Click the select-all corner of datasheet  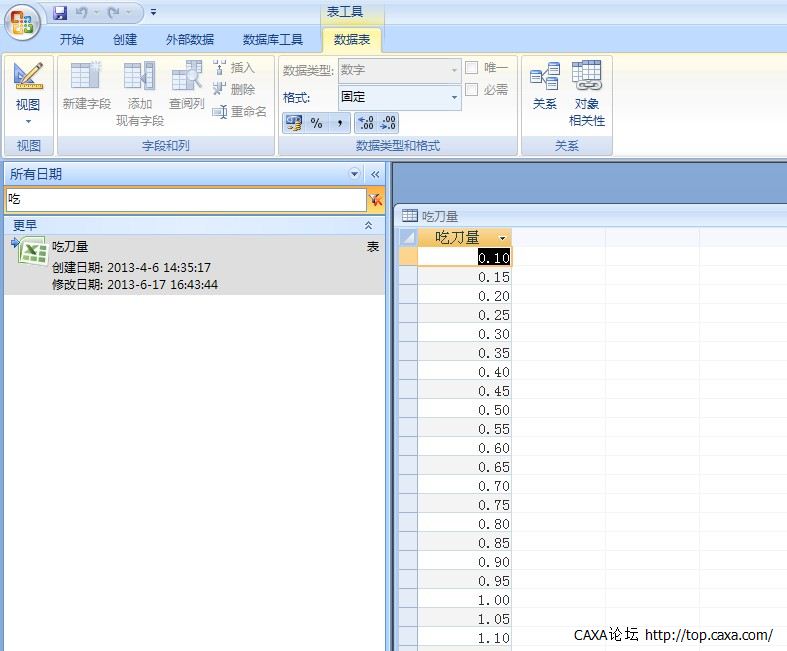point(409,237)
